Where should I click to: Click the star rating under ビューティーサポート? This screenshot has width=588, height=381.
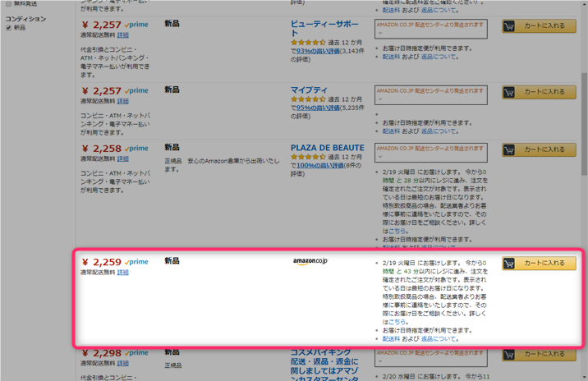pos(308,43)
